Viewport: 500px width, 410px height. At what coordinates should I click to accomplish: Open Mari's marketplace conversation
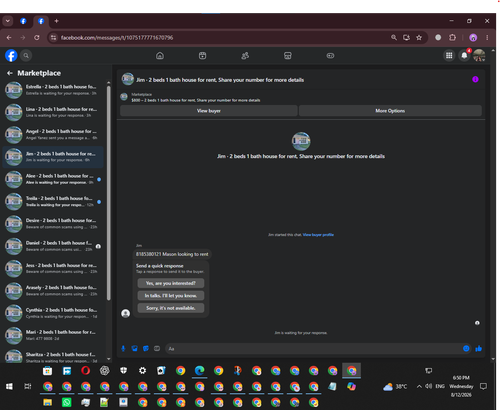click(53, 335)
